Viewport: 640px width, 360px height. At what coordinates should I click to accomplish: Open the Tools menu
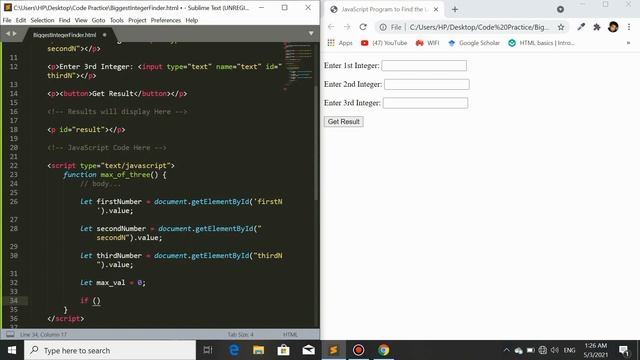point(117,20)
